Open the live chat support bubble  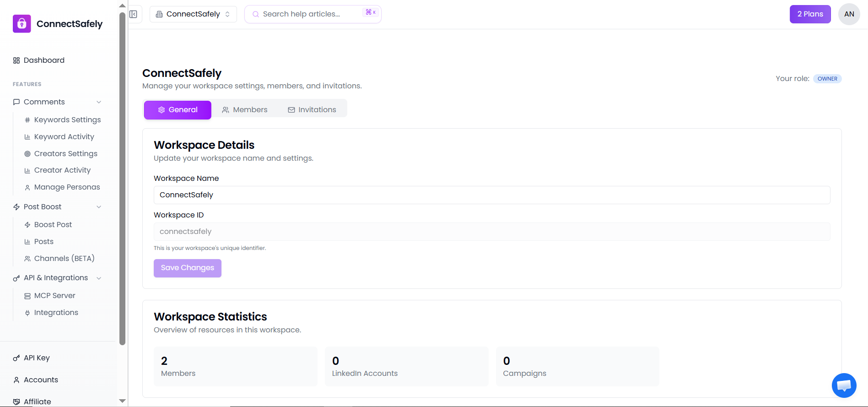844,385
